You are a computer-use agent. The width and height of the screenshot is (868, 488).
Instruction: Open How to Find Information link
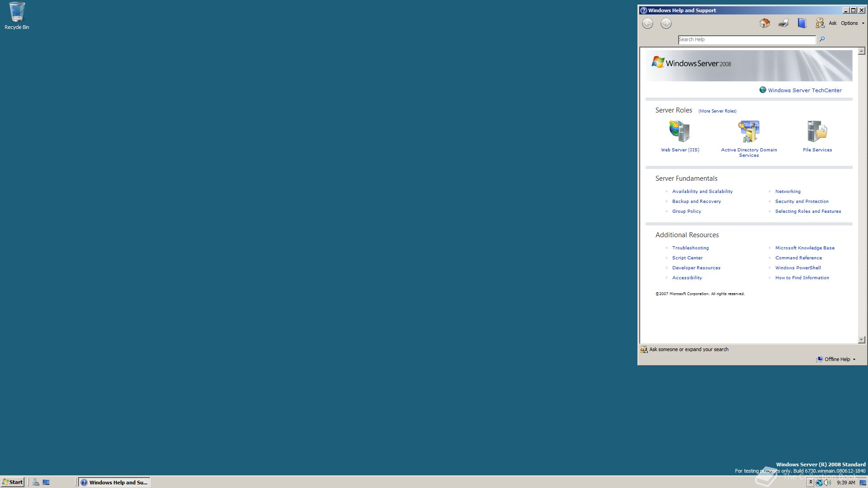tap(802, 278)
